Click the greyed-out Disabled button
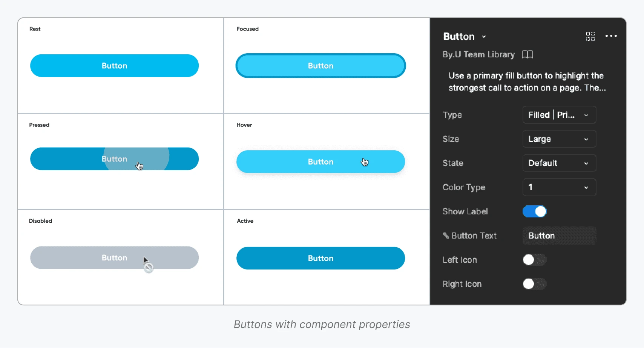This screenshot has width=644, height=348. point(114,258)
